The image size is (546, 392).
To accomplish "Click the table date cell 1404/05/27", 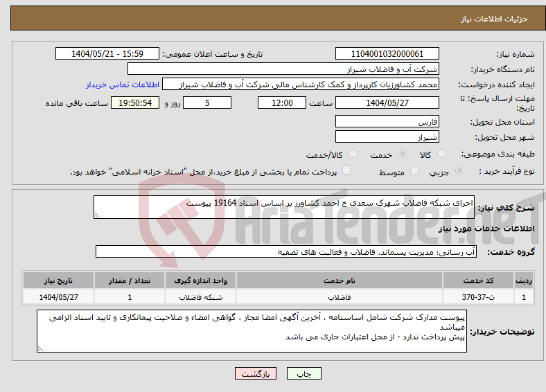I will [58, 297].
